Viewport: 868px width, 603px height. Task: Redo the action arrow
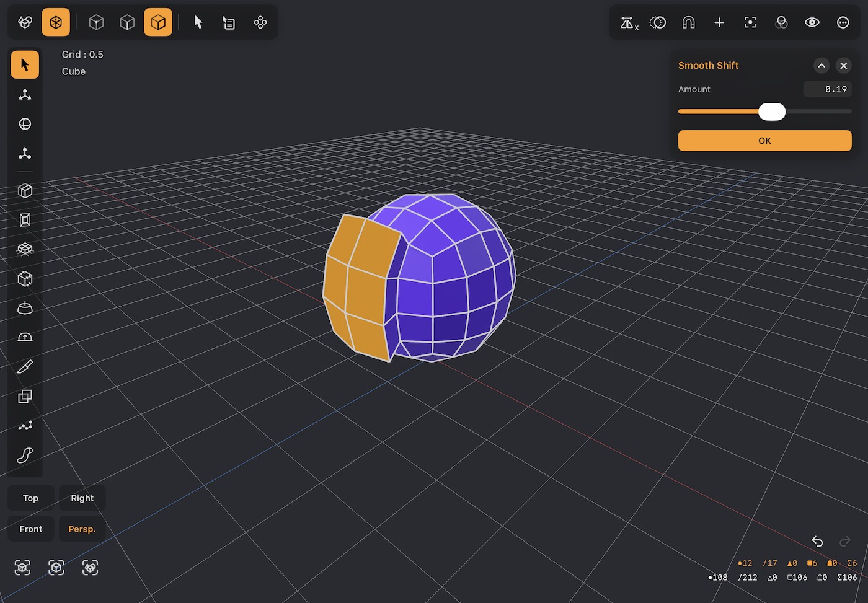click(844, 541)
